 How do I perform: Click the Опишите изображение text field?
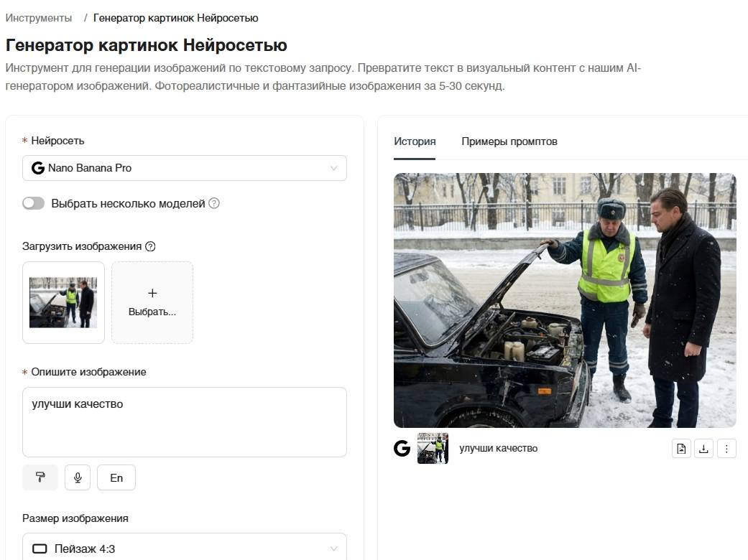184,422
